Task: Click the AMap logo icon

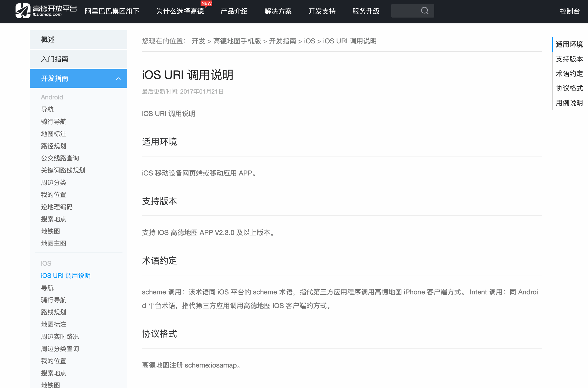Action: pos(23,11)
